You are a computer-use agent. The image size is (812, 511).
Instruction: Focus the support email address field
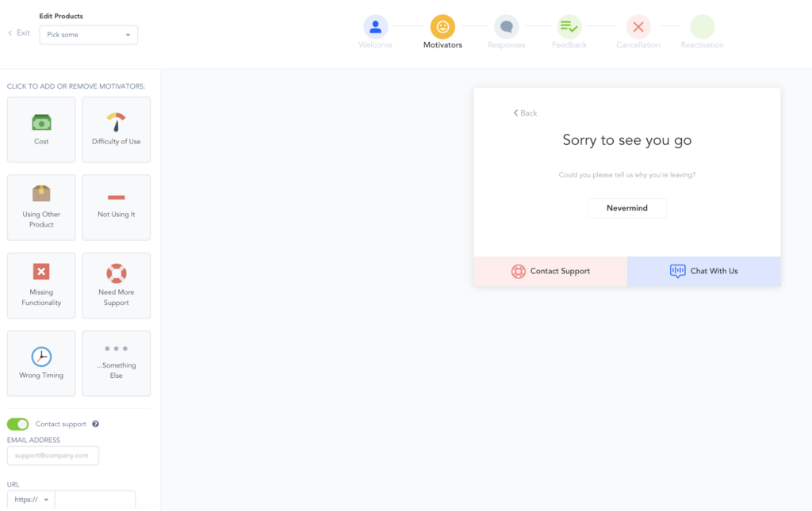[53, 456]
